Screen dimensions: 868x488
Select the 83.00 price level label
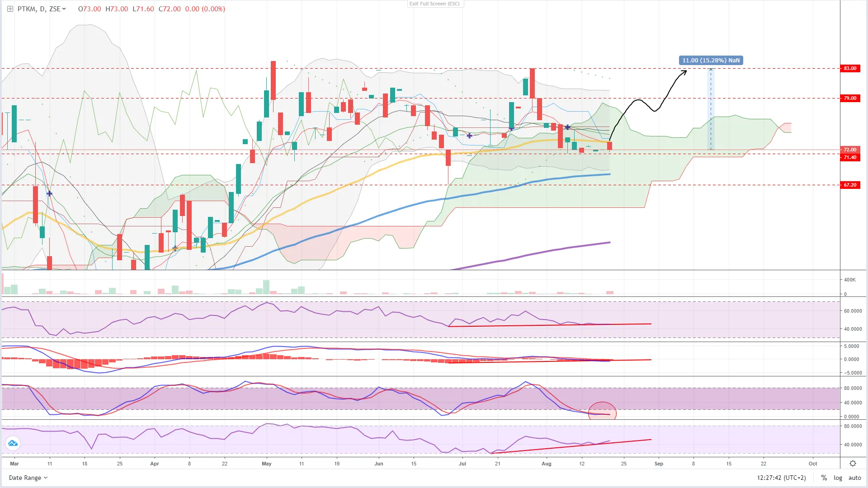(x=850, y=68)
